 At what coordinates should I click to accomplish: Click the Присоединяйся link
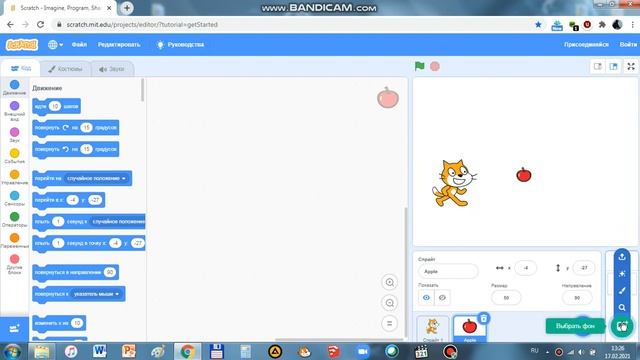(586, 44)
